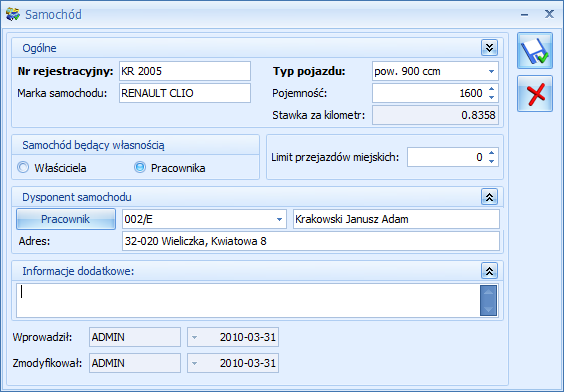564x392 pixels.
Task: Click the Ogólne section header label
Action: [39, 48]
